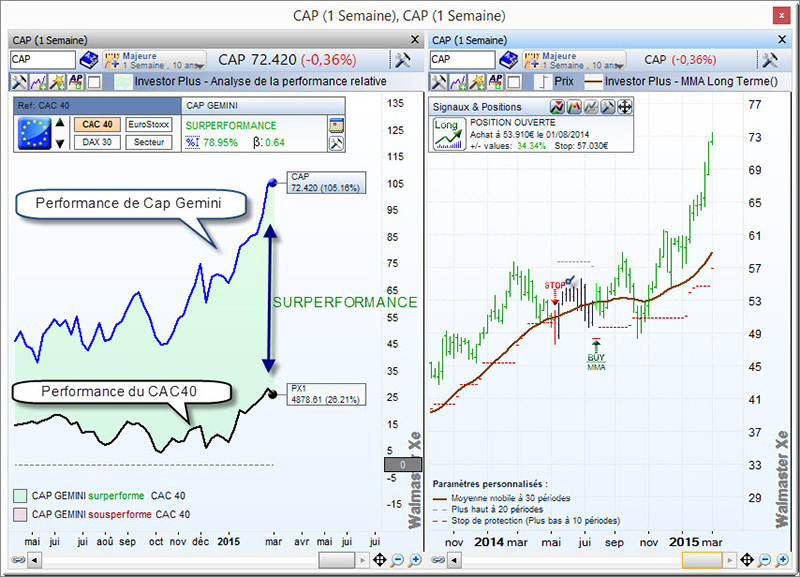Click the link chain icon below right chart
Image resolution: width=800 pixels, height=577 pixels.
[438, 560]
